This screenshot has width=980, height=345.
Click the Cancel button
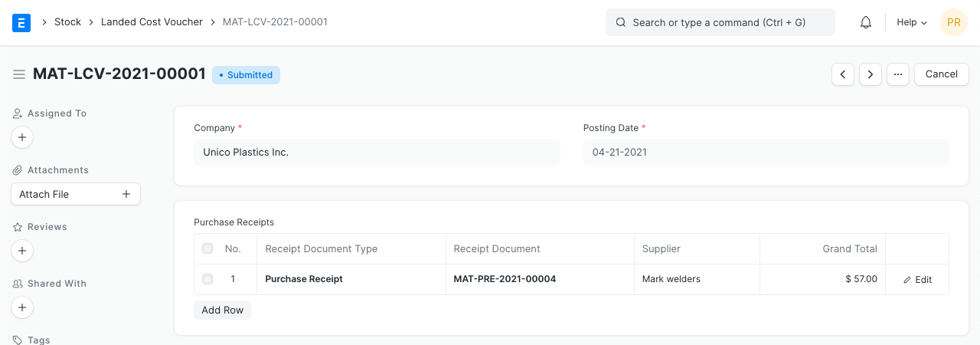pyautogui.click(x=941, y=74)
